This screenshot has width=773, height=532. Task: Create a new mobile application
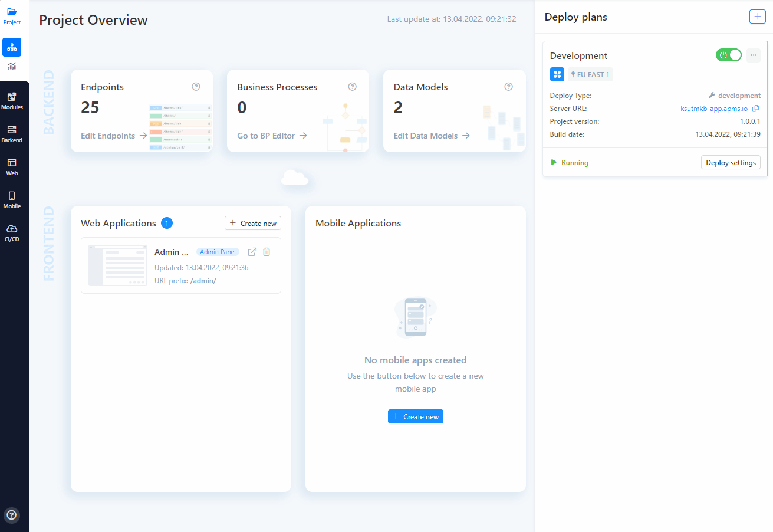coord(416,416)
